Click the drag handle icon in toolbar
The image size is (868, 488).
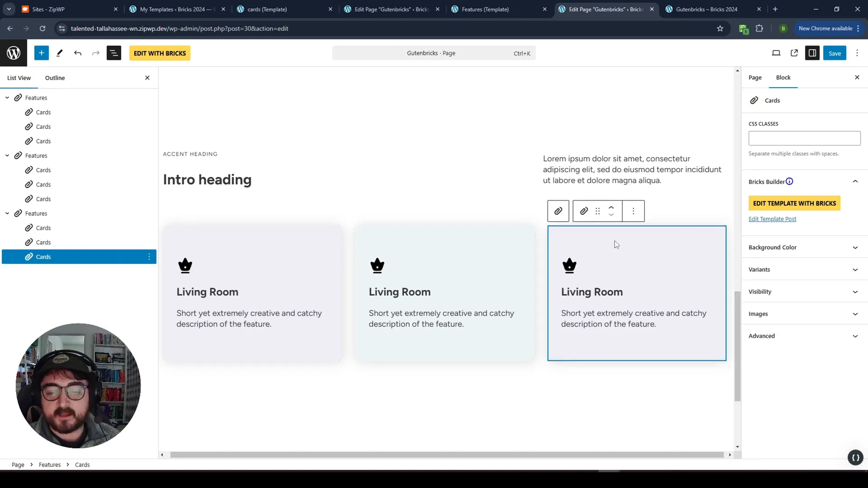pyautogui.click(x=597, y=210)
